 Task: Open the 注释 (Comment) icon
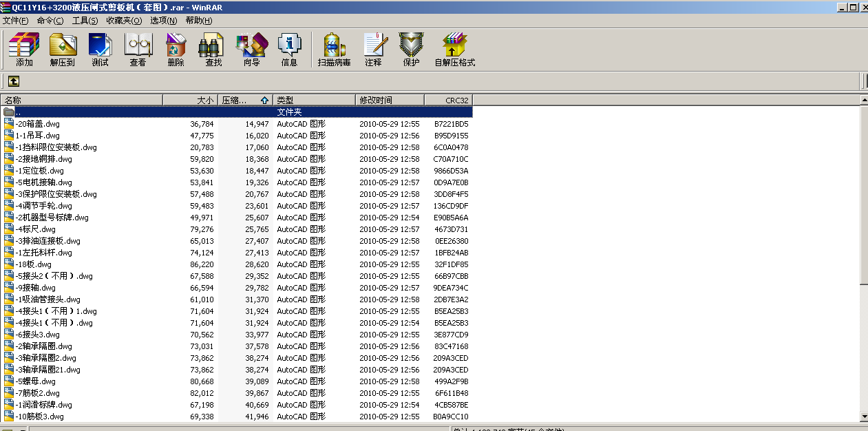coord(373,50)
